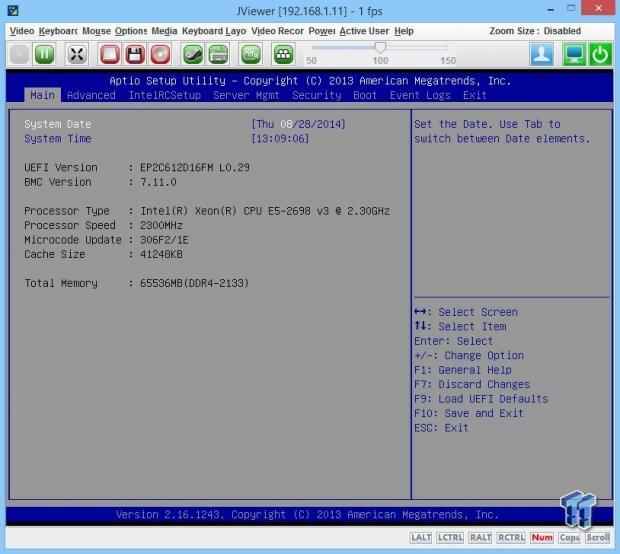
Task: Toggle the RCTRL key indicator
Action: pyautogui.click(x=511, y=537)
